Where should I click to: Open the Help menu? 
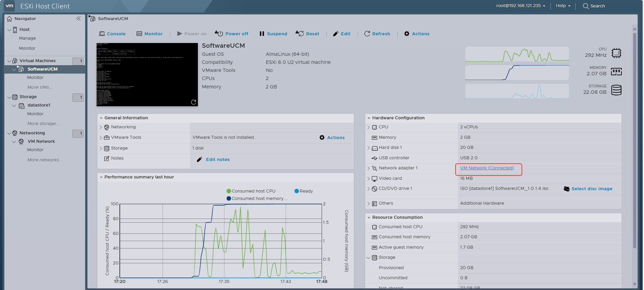coord(563,6)
